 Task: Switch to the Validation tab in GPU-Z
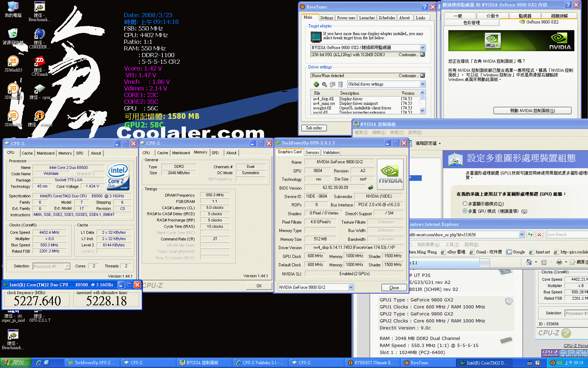pos(331,152)
